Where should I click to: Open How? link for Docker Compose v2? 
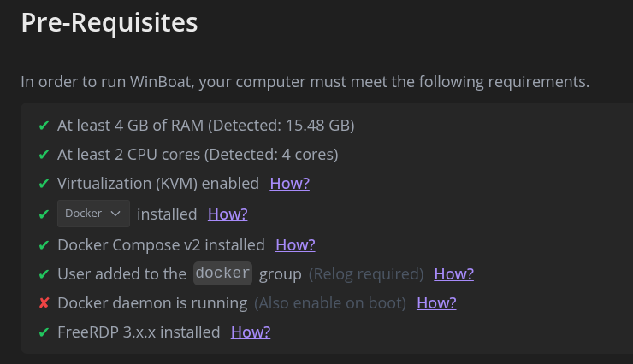(x=295, y=244)
